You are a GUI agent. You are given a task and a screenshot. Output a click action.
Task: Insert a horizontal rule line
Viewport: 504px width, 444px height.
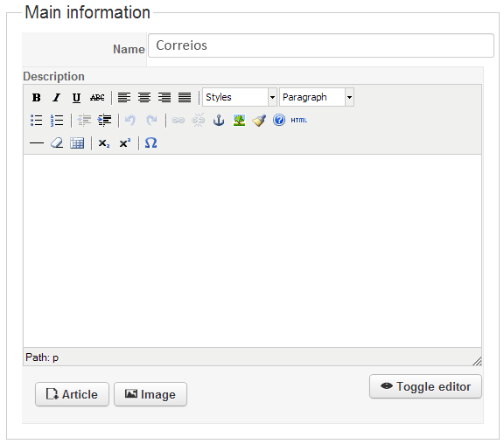(37, 143)
